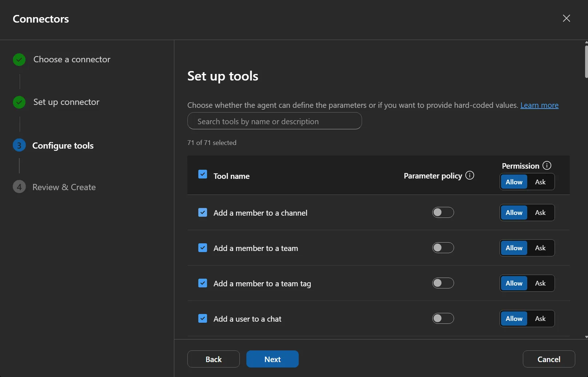Go to Set up connector step
The width and height of the screenshot is (588, 377).
66,102
